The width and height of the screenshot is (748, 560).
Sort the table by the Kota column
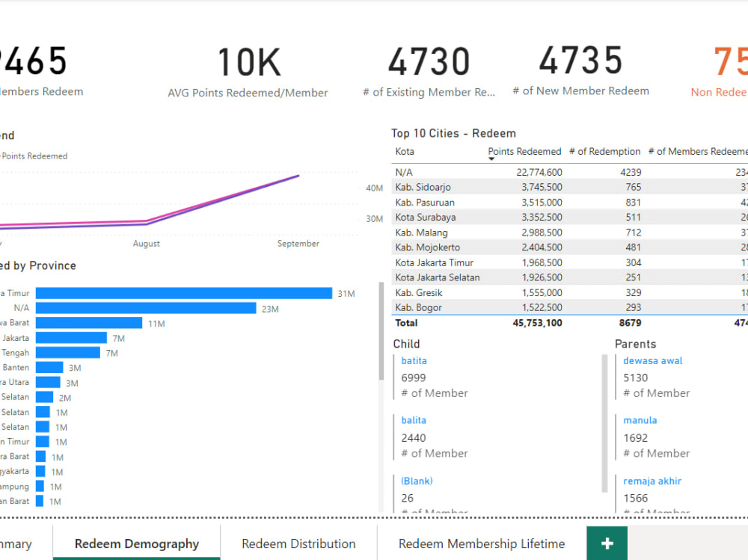pyautogui.click(x=404, y=152)
